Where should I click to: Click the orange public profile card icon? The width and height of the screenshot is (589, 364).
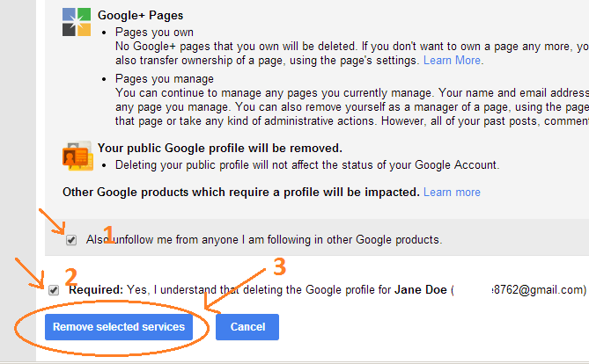click(77, 157)
